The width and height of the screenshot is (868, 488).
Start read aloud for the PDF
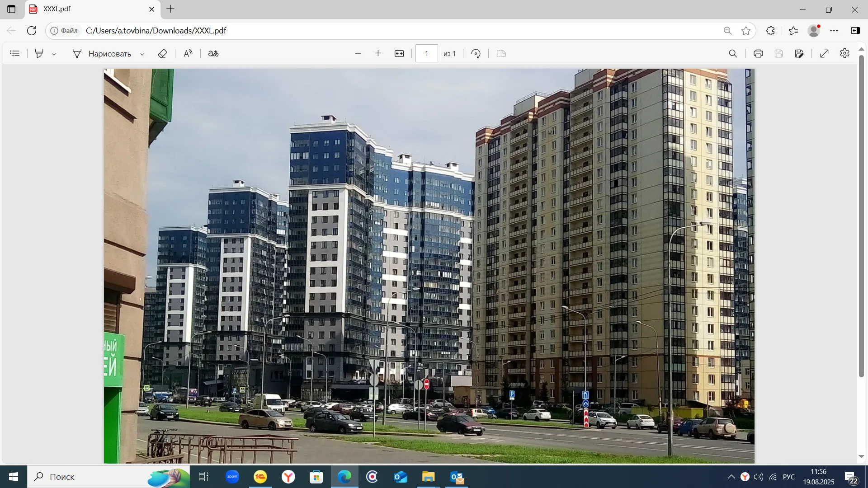pos(188,53)
